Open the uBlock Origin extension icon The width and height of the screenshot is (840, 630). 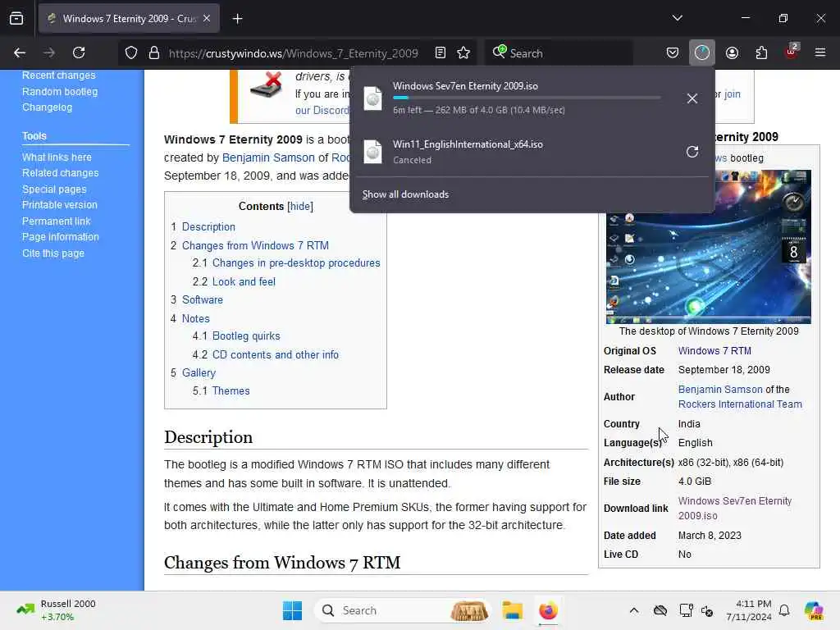tap(792, 52)
